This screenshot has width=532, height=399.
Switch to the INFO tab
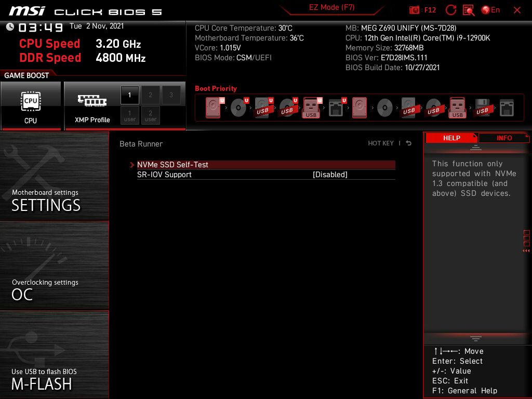(x=504, y=138)
